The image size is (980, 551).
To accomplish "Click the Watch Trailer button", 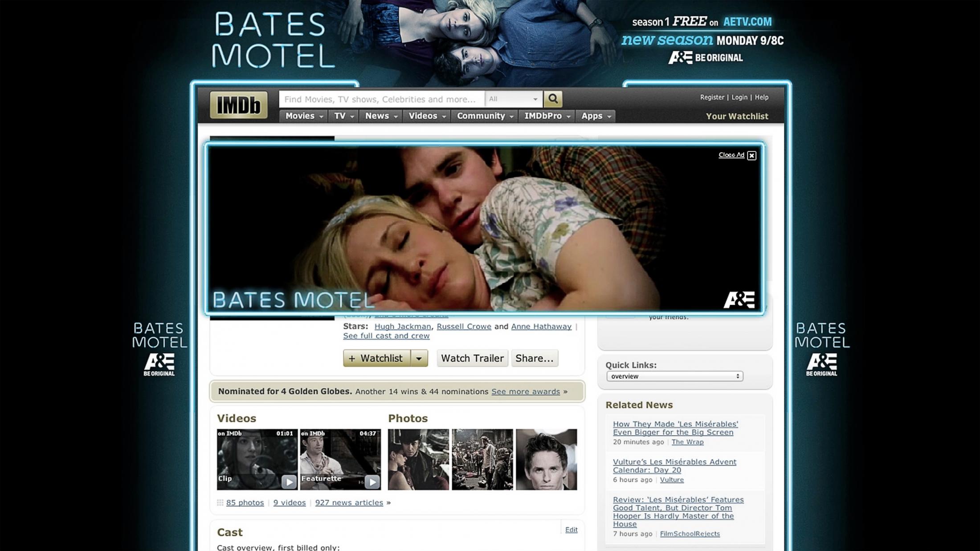I will click(472, 358).
